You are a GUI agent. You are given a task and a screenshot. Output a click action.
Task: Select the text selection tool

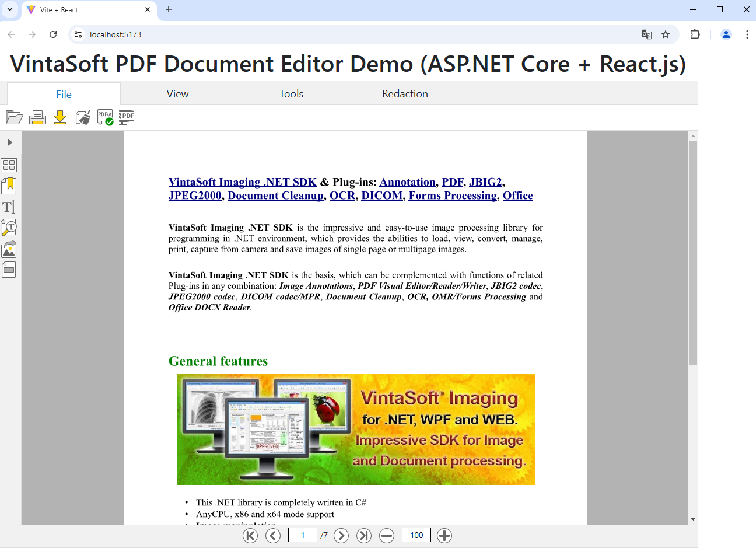pyautogui.click(x=9, y=207)
